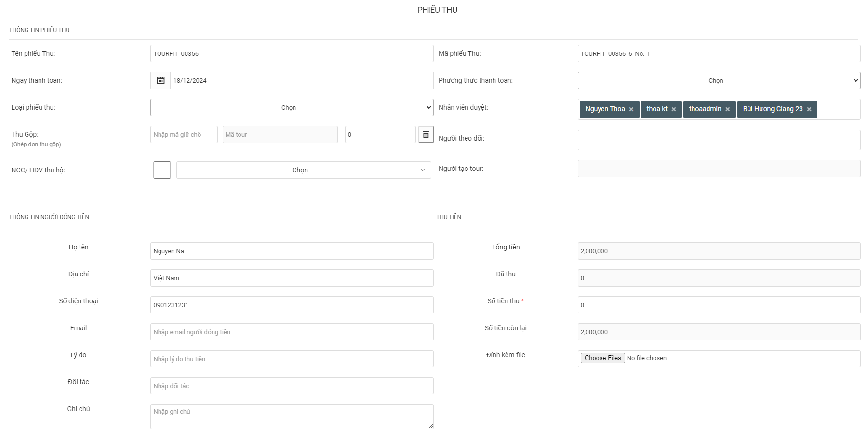Tick the NCC/ HDV thu hộ checkbox
Screen dimensions: 868x431
(x=162, y=170)
